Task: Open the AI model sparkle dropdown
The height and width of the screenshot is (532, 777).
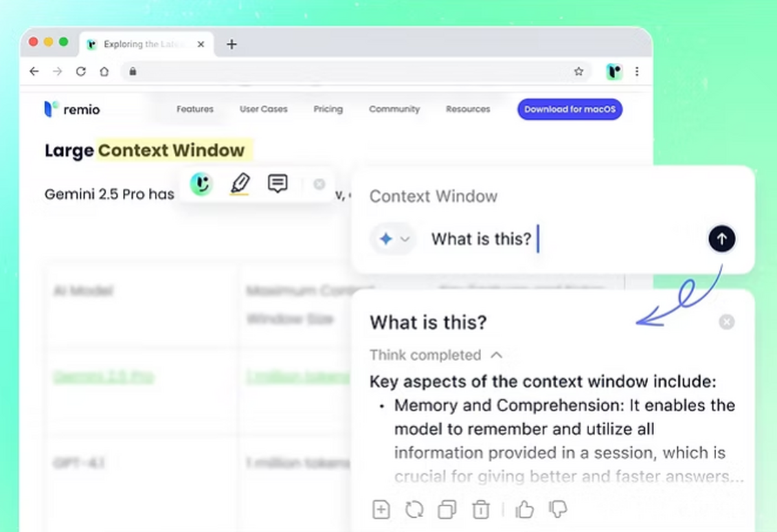Action: (394, 239)
